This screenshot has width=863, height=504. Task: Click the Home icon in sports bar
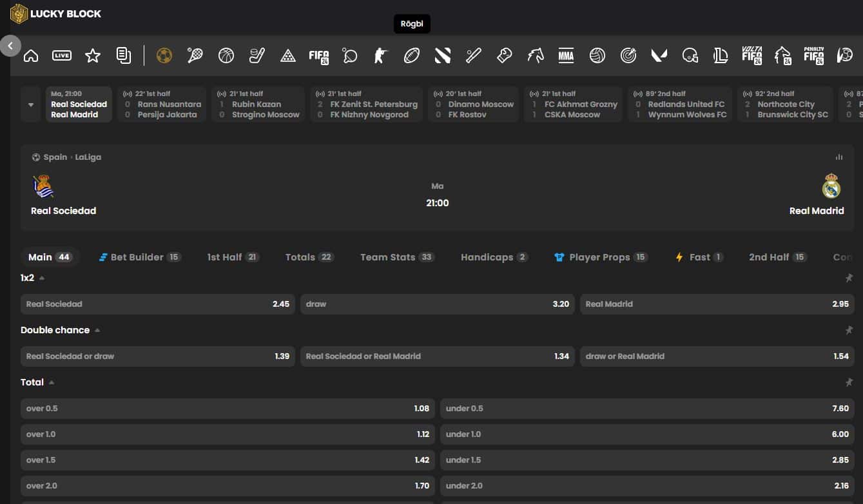(31, 55)
